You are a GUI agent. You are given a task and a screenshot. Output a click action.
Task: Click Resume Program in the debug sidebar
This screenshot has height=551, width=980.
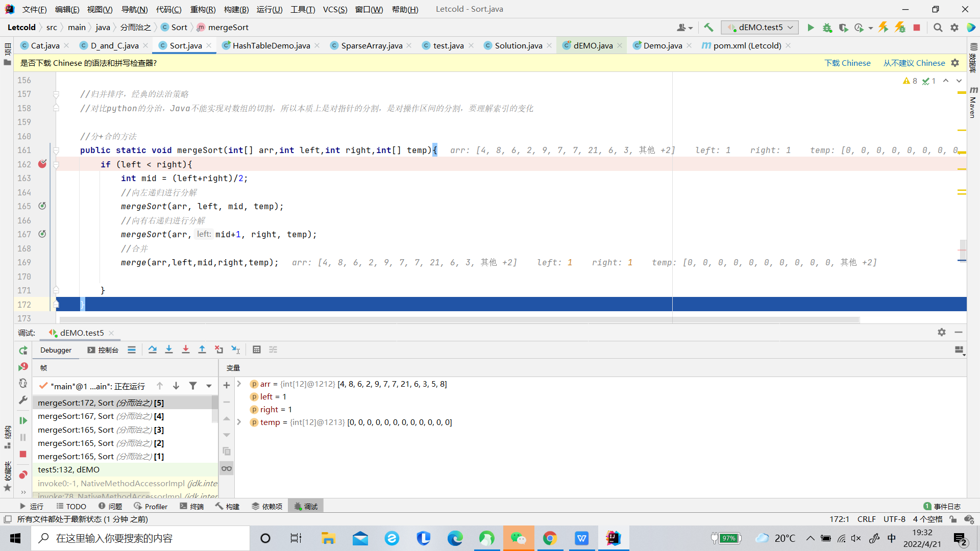(23, 420)
